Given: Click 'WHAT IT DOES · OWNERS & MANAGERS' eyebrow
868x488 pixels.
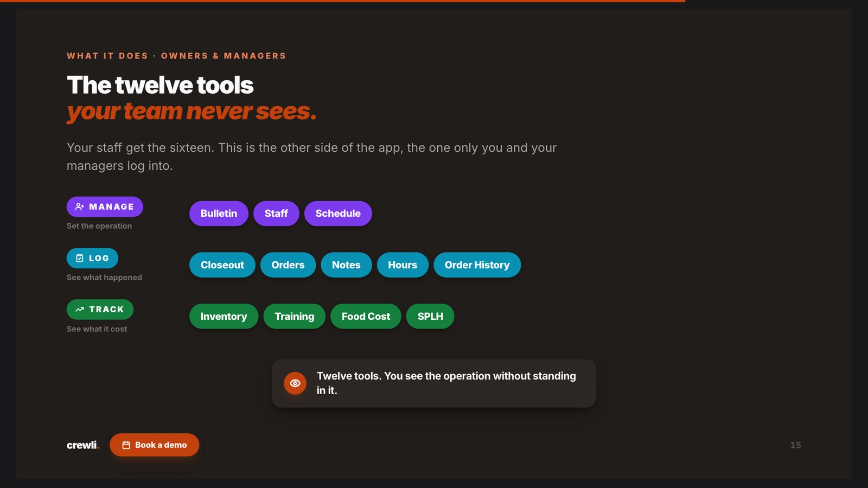Looking at the screenshot, I should point(176,56).
